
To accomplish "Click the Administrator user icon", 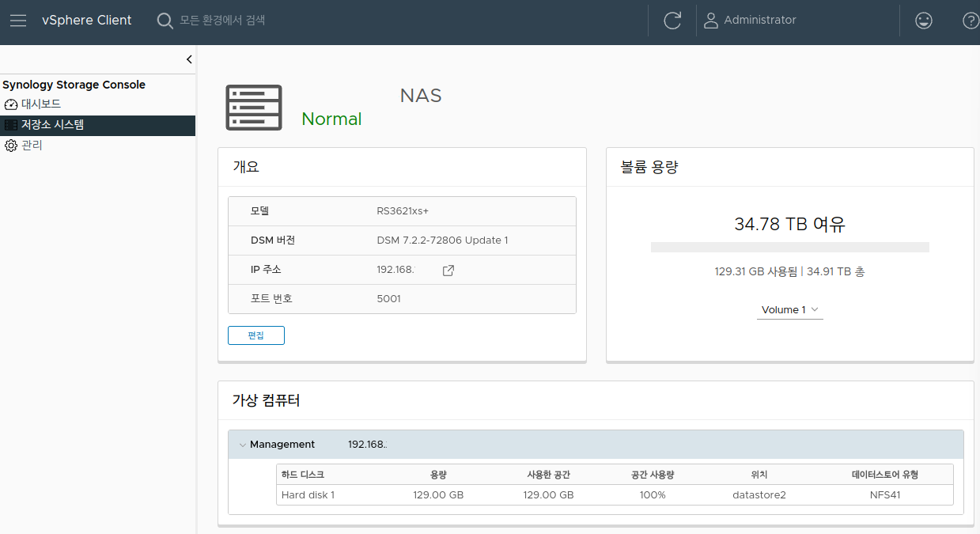I will click(711, 20).
